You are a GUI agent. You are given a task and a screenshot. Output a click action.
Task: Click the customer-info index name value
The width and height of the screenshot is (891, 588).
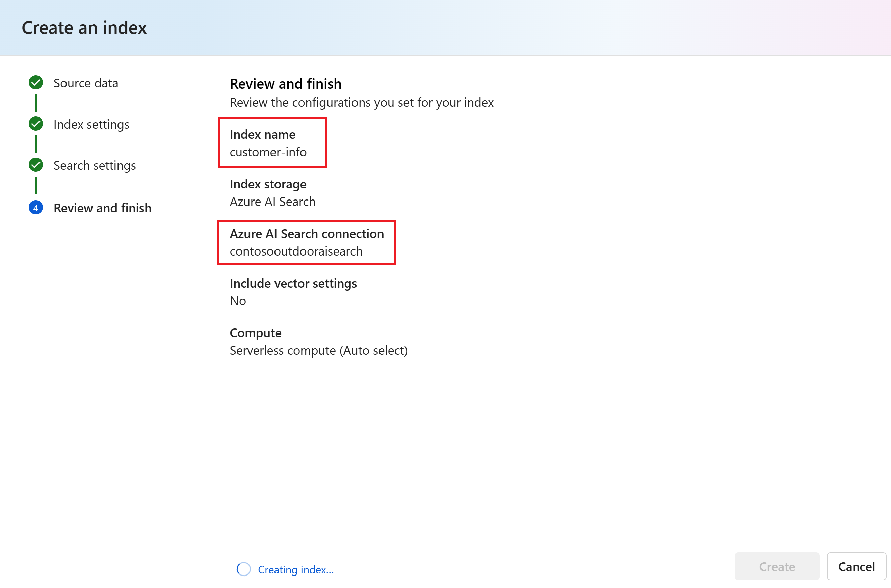(x=268, y=152)
